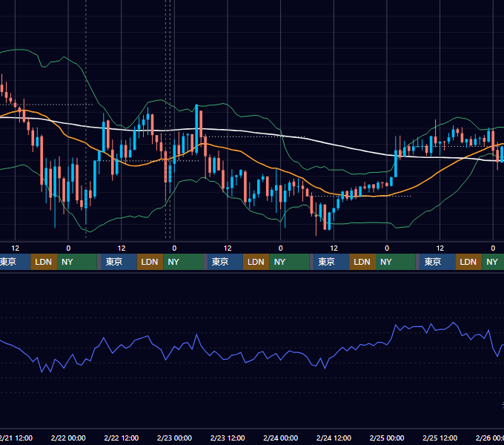This screenshot has height=445, width=504.
Task: Select the NY session block on 2/22
Action: (x=183, y=262)
